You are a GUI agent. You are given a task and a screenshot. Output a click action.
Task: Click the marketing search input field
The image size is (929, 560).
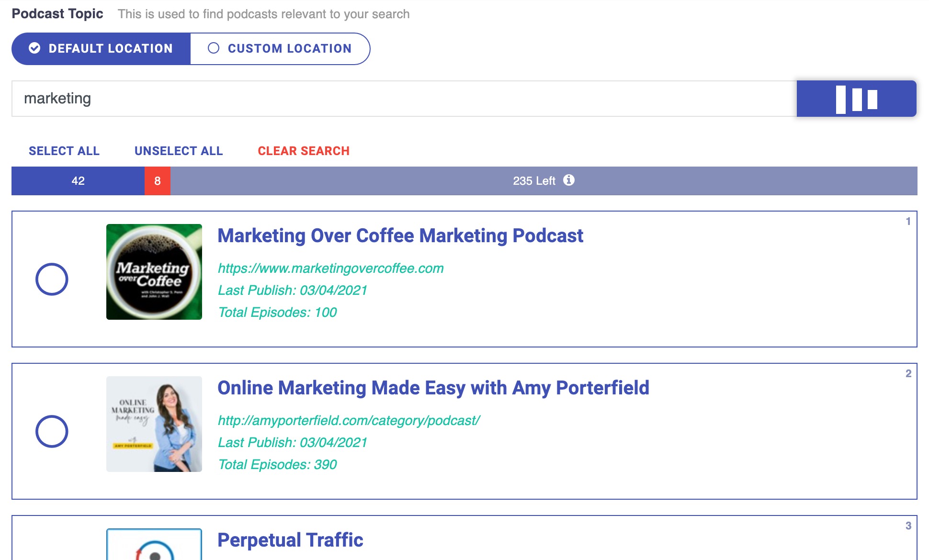coord(402,98)
